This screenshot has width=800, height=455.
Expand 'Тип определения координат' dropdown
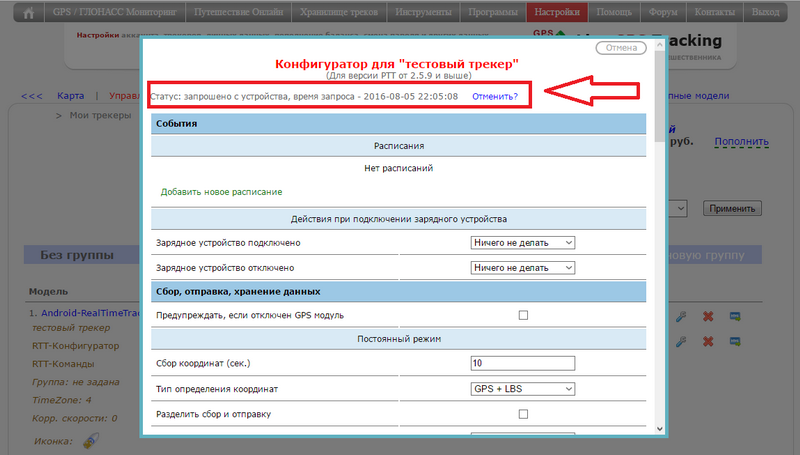point(523,388)
